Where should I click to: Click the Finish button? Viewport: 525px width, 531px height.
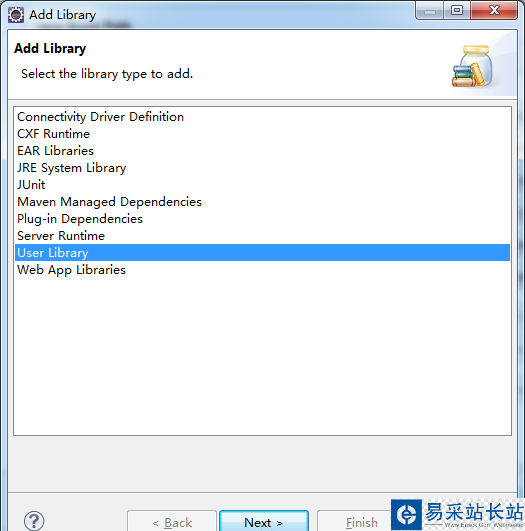354,522
